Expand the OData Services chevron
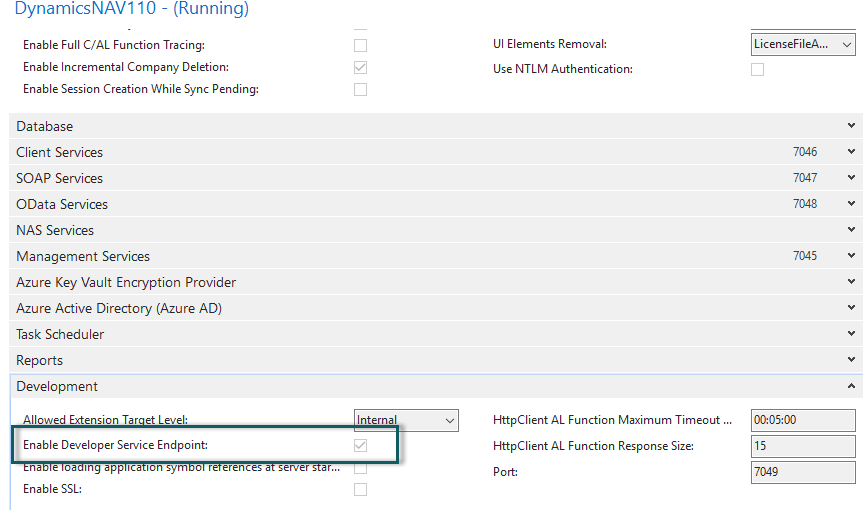This screenshot has width=863, height=510. coord(851,204)
